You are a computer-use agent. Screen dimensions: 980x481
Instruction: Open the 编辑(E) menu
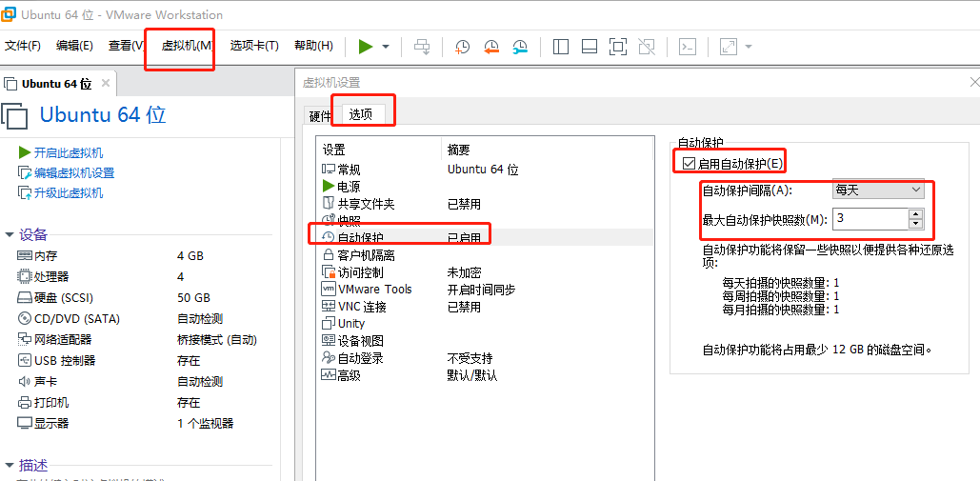(x=74, y=46)
